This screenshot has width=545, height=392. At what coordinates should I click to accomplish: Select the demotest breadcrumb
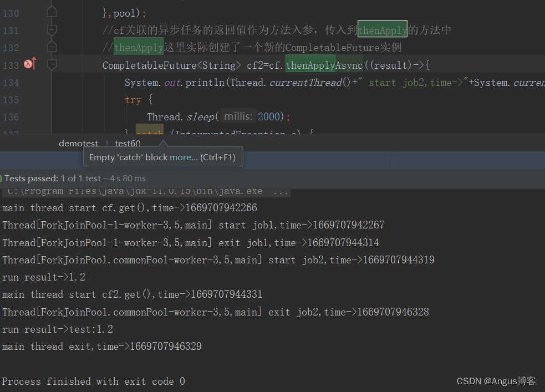78,143
